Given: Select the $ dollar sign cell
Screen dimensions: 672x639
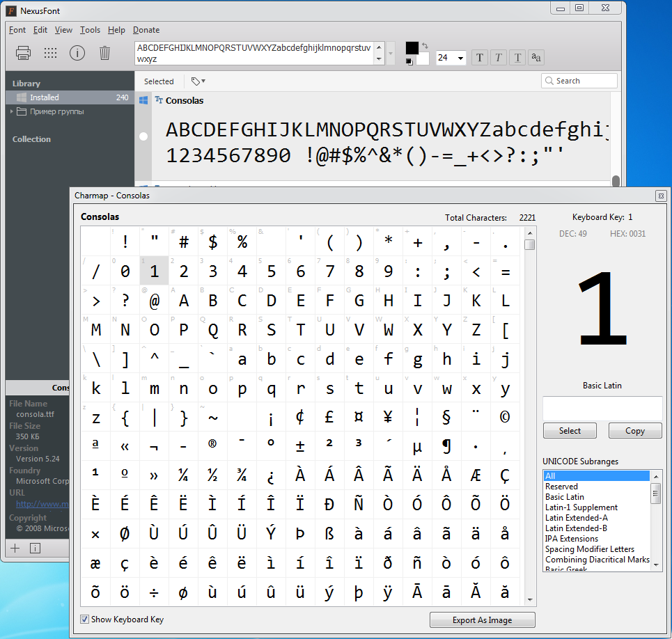Looking at the screenshot, I should [x=212, y=242].
